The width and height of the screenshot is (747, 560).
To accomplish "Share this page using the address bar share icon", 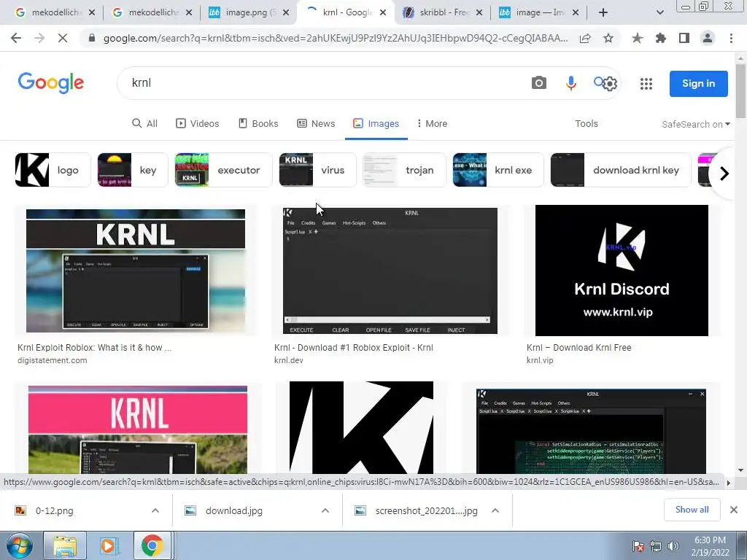I will (x=585, y=38).
